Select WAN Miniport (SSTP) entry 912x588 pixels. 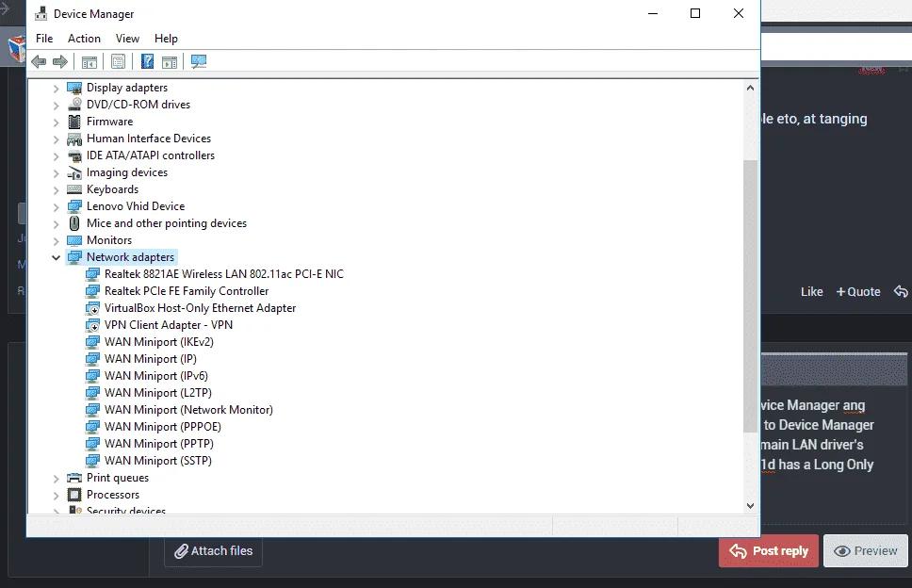coord(157,461)
